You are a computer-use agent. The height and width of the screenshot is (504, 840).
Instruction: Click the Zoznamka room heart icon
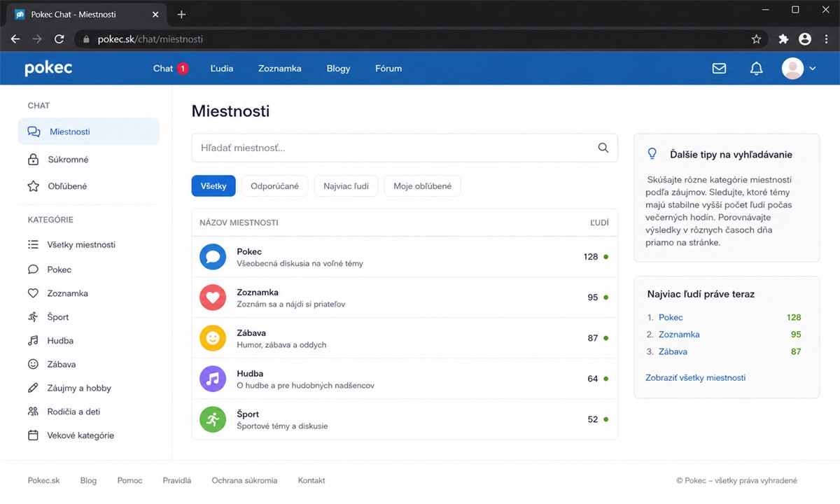coord(213,297)
